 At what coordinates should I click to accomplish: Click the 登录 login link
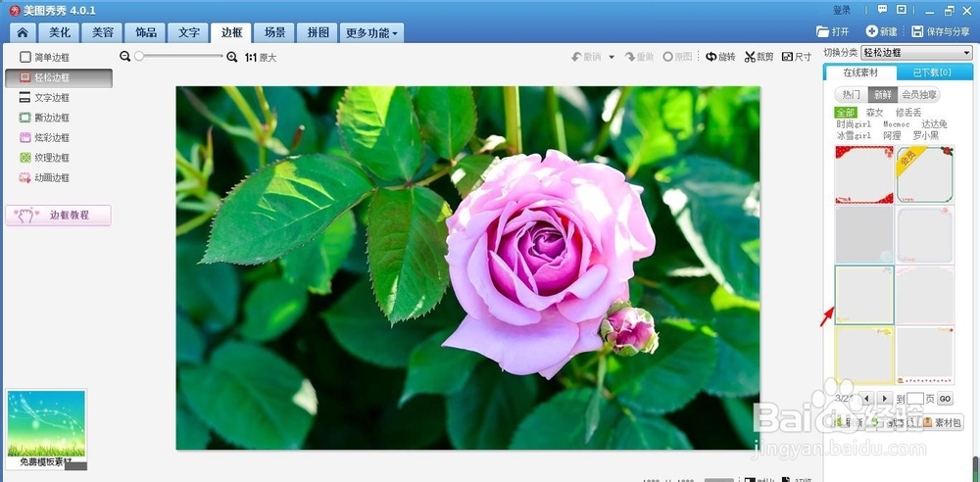[842, 10]
